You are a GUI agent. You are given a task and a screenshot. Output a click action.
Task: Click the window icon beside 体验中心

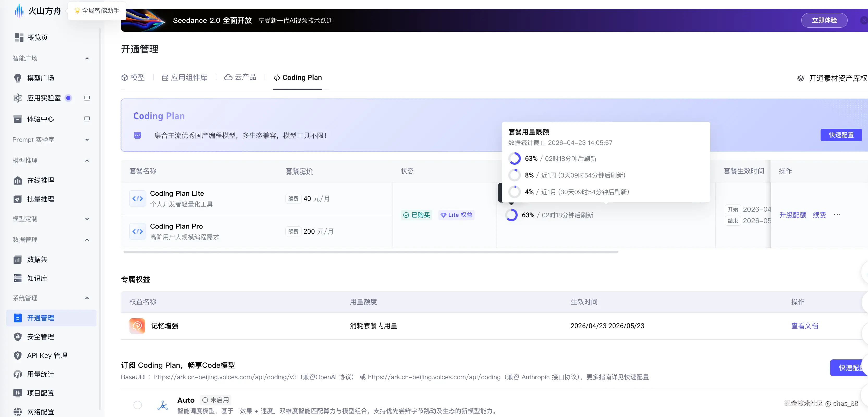point(87,119)
